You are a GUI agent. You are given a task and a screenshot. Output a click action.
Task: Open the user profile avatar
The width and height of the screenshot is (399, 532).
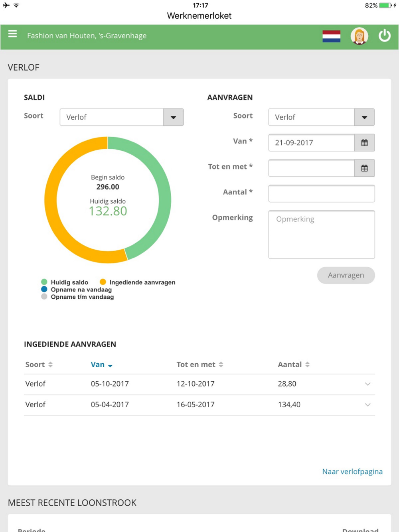(x=359, y=36)
